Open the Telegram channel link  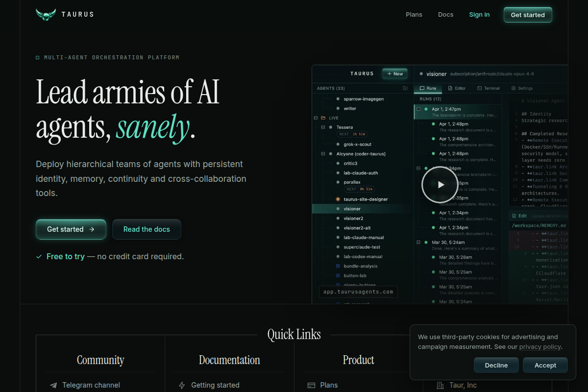[91, 386]
